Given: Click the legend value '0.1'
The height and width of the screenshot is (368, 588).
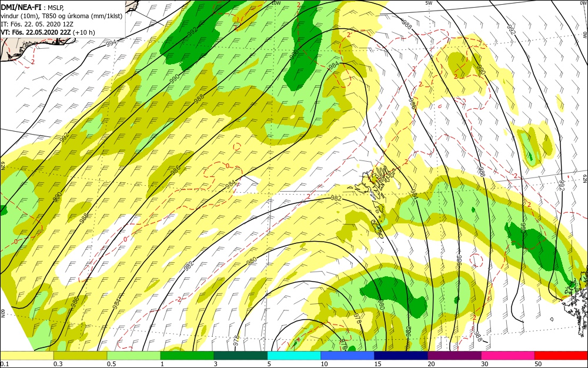Looking at the screenshot, I should point(4,364).
